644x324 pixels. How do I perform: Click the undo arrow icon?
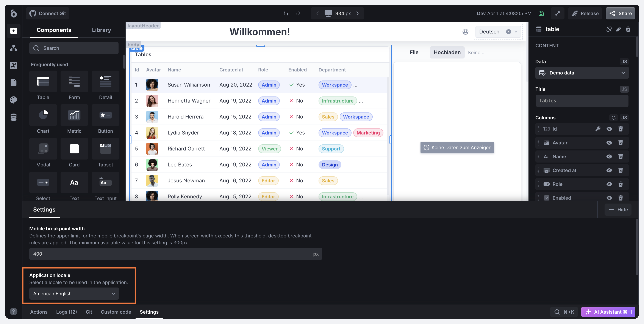point(286,13)
